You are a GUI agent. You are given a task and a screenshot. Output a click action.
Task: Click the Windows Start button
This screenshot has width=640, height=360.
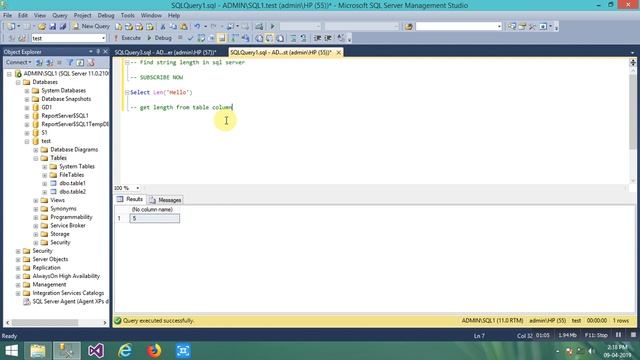[x=11, y=351]
